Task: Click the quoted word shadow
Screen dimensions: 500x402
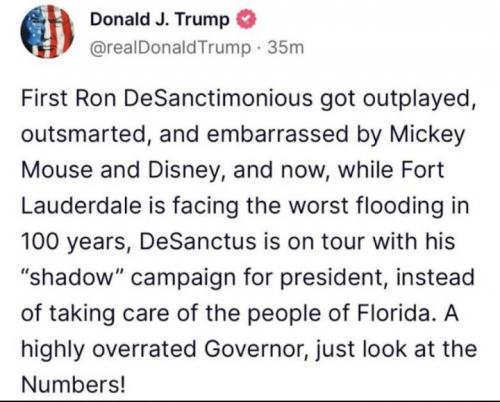Action: 73,277
